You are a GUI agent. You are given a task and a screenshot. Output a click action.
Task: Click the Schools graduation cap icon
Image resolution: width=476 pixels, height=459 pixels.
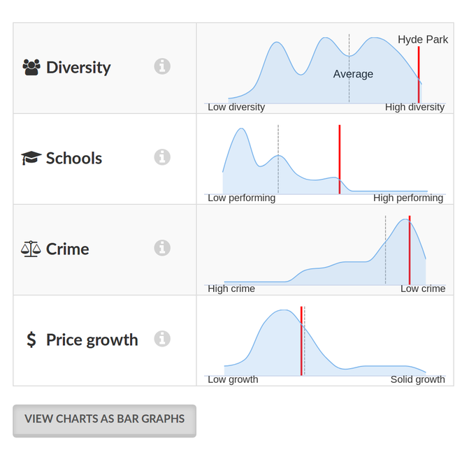click(x=31, y=158)
